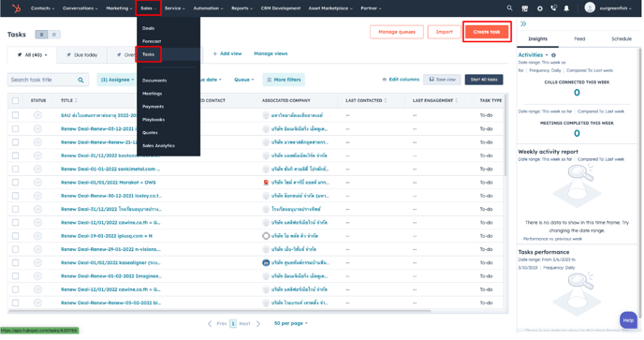Viewport: 644px width, 340px height.
Task: Click the vertical scrollbar beside the TASK TYPE column
Action: [506, 136]
